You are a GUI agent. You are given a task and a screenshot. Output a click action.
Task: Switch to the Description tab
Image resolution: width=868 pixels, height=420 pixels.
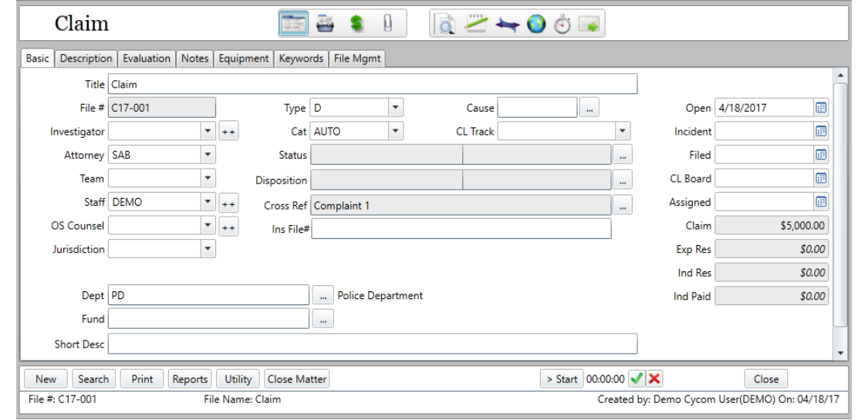(x=86, y=59)
